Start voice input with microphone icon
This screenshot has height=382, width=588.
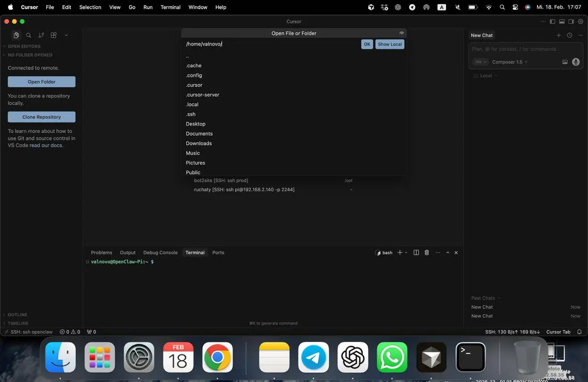point(576,62)
